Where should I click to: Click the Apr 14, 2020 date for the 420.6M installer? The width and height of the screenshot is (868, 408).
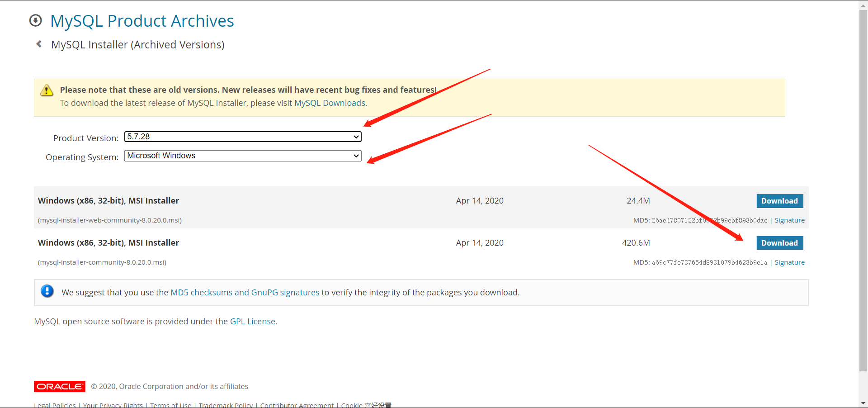(480, 243)
